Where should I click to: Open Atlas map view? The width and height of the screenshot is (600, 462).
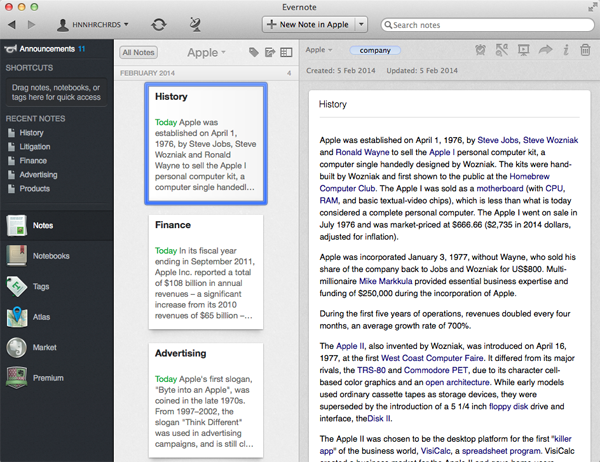pyautogui.click(x=57, y=317)
